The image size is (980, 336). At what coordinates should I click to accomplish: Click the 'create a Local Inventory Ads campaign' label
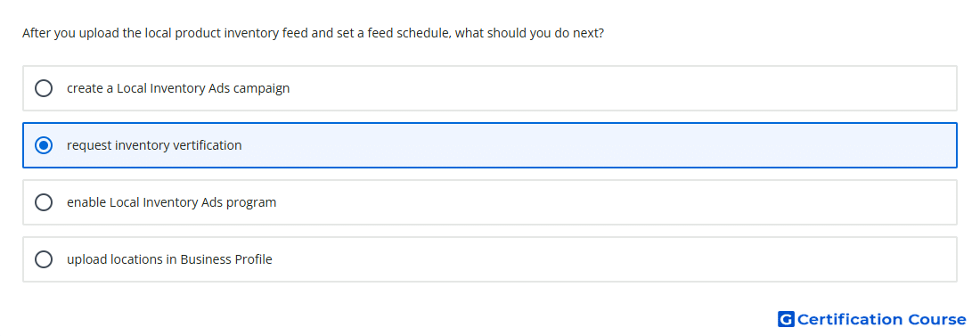click(x=178, y=88)
